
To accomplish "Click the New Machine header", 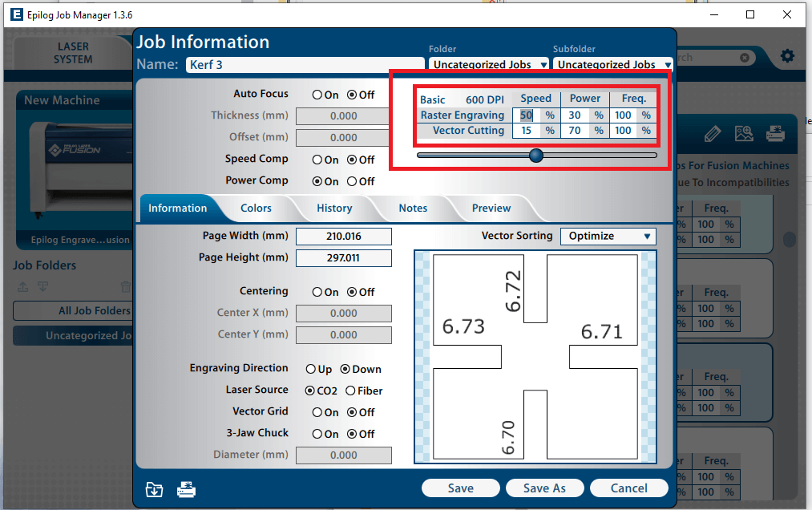I will 62,100.
